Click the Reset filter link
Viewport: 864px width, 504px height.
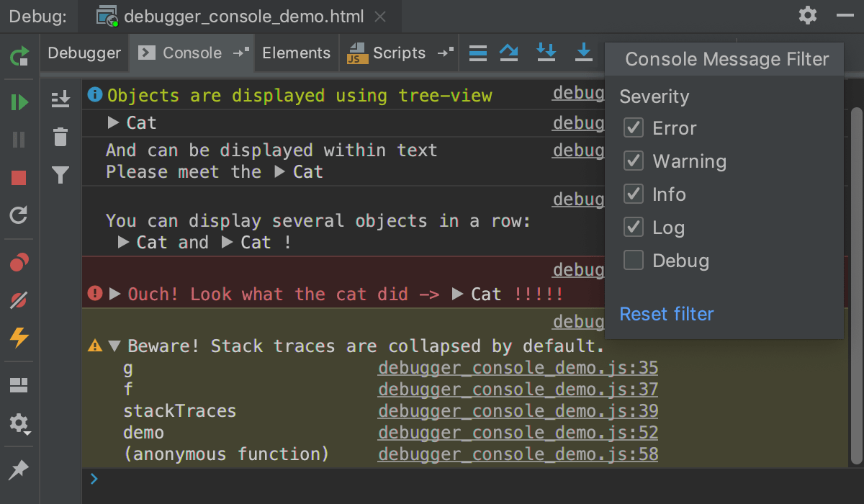pyautogui.click(x=667, y=314)
